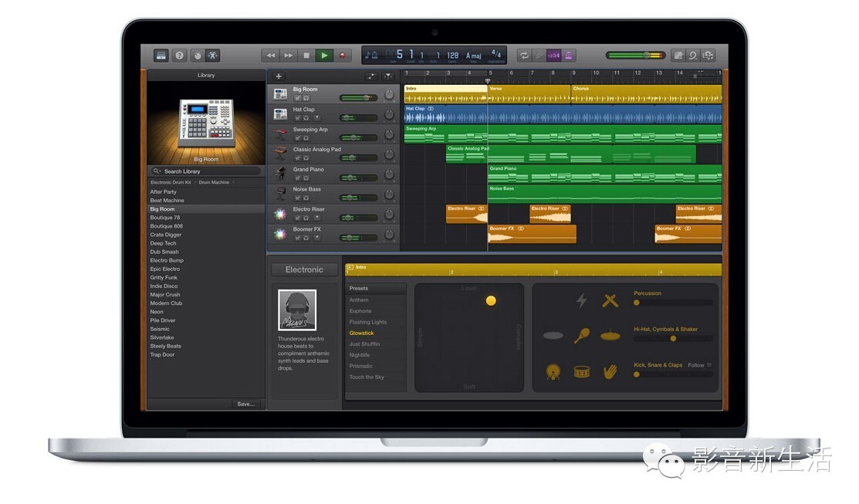The image size is (859, 504).
Task: Toggle the Metronome button
Action: (x=569, y=56)
